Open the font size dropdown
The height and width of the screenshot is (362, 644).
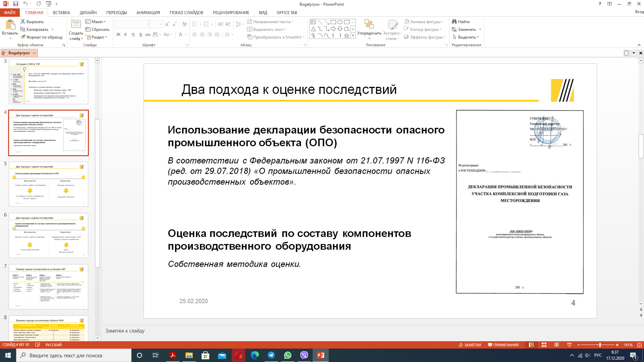pos(160,24)
